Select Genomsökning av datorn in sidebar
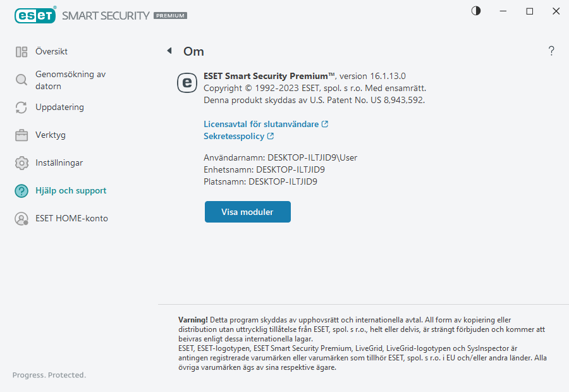The width and height of the screenshot is (569, 392). 70,80
